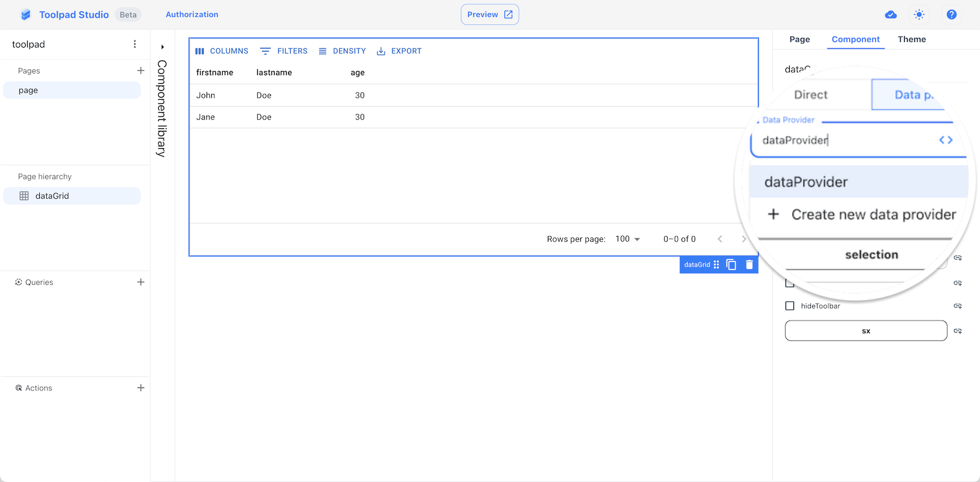Toggle the light/dark theme sun icon
Viewport: 980px width, 482px height.
[x=919, y=14]
